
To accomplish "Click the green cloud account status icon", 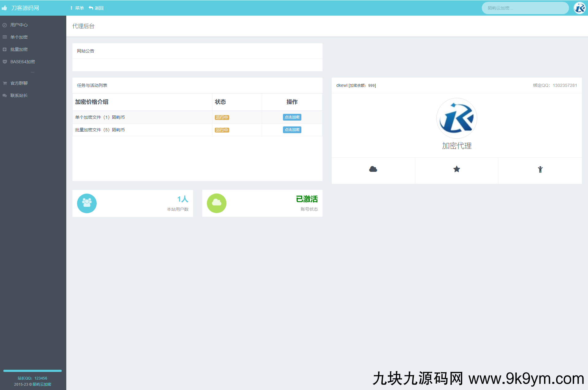I will (x=216, y=203).
